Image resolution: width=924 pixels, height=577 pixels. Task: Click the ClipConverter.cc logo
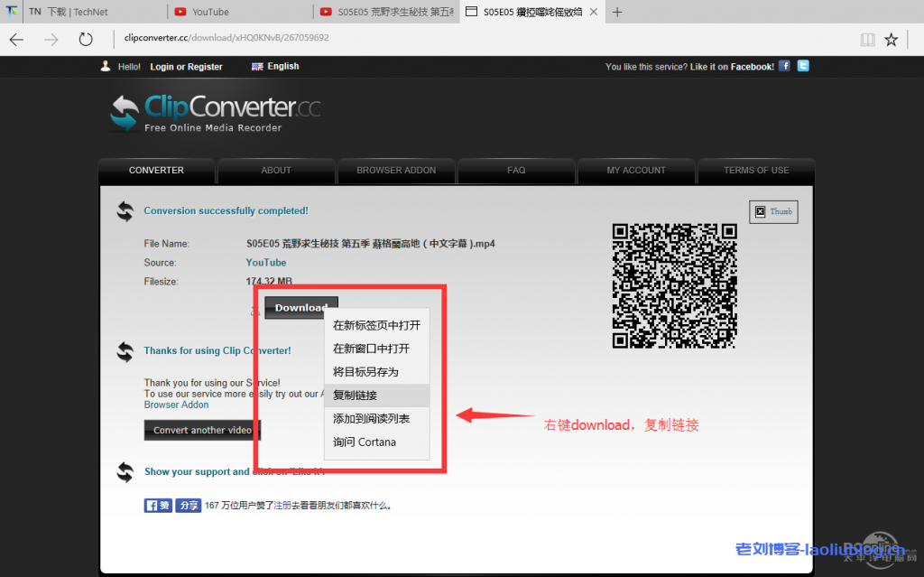(216, 113)
